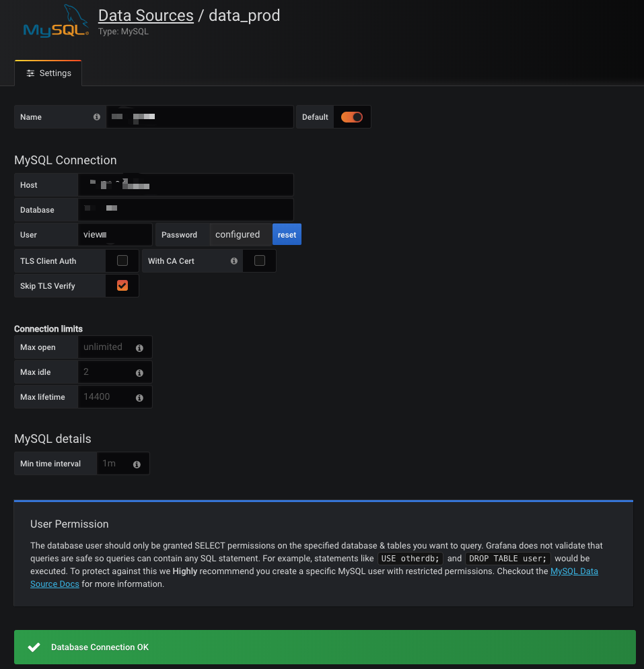Screen dimensions: 644x669
Task: Click the 'data_prod' title text
Action: pyautogui.click(x=244, y=15)
